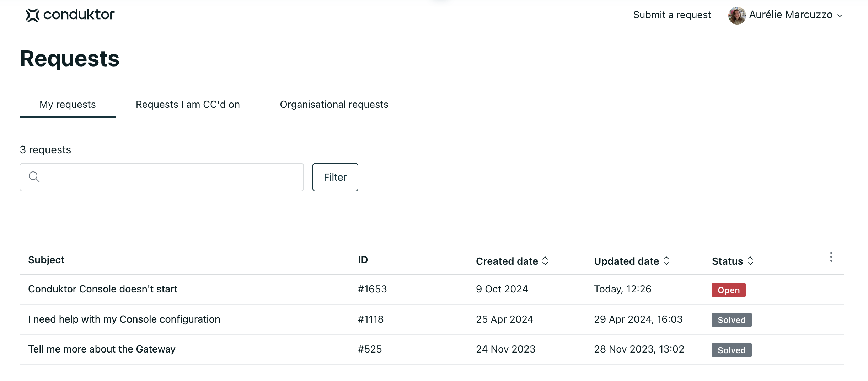This screenshot has width=868, height=381.
Task: Click Solved badge for ticket #525
Action: tap(732, 350)
